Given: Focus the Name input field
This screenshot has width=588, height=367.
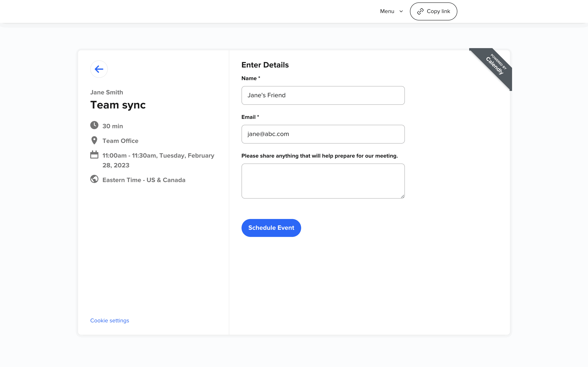Looking at the screenshot, I should point(323,95).
